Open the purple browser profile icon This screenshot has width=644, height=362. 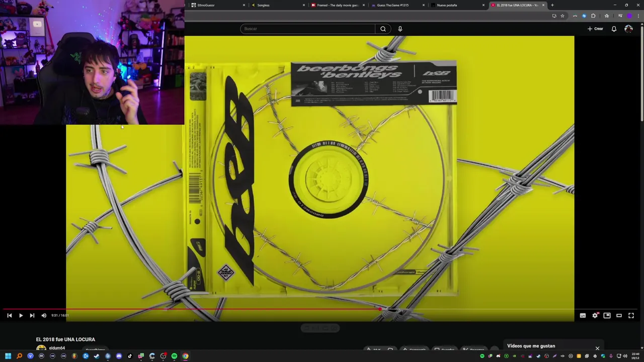(x=629, y=16)
